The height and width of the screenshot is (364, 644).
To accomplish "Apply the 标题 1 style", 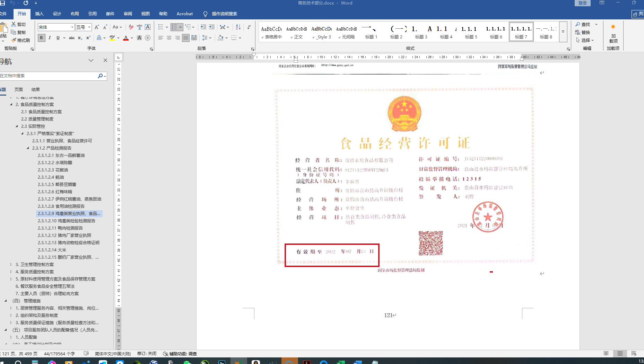I will point(371,32).
